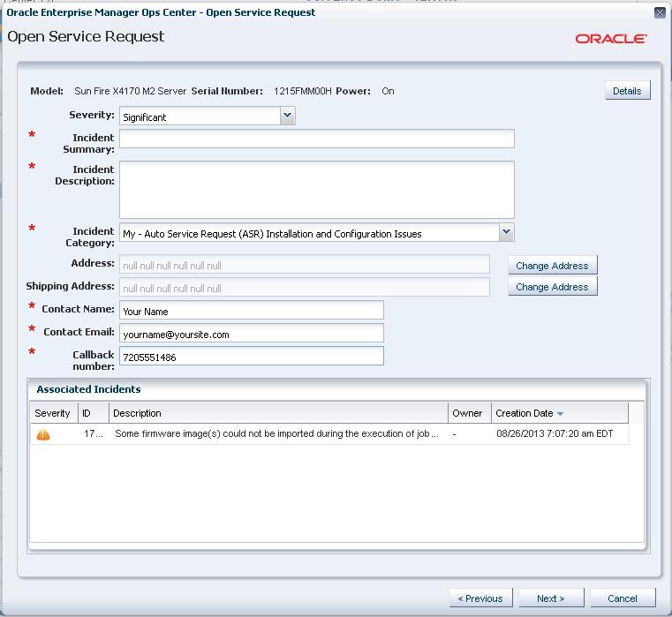Viewport: 672px width, 617px height.
Task: Close the Open Service Request dialog
Action: pyautogui.click(x=660, y=12)
